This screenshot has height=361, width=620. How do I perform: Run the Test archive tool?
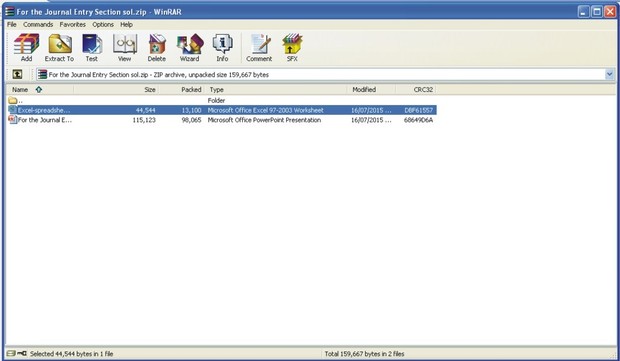[x=92, y=48]
